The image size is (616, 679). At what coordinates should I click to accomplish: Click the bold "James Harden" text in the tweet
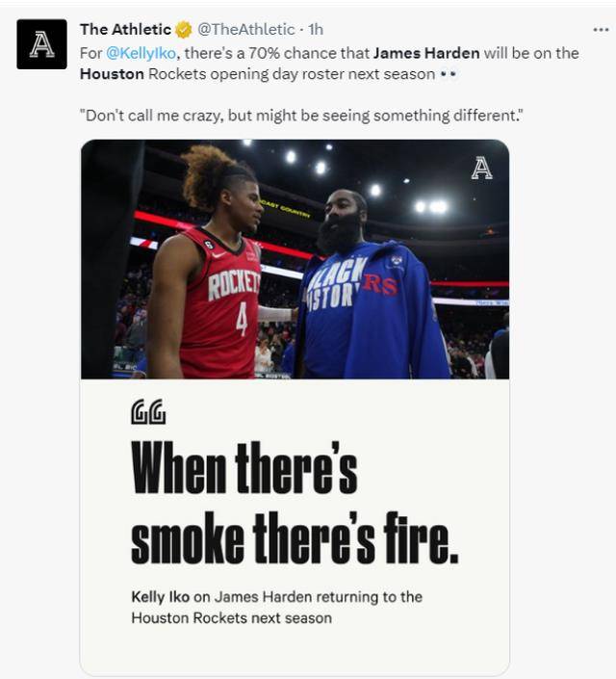tap(426, 53)
